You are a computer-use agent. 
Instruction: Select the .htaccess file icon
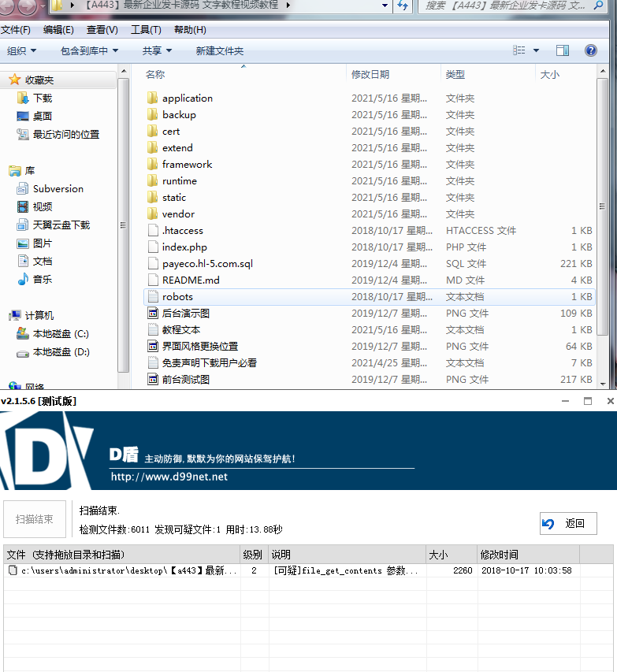153,231
